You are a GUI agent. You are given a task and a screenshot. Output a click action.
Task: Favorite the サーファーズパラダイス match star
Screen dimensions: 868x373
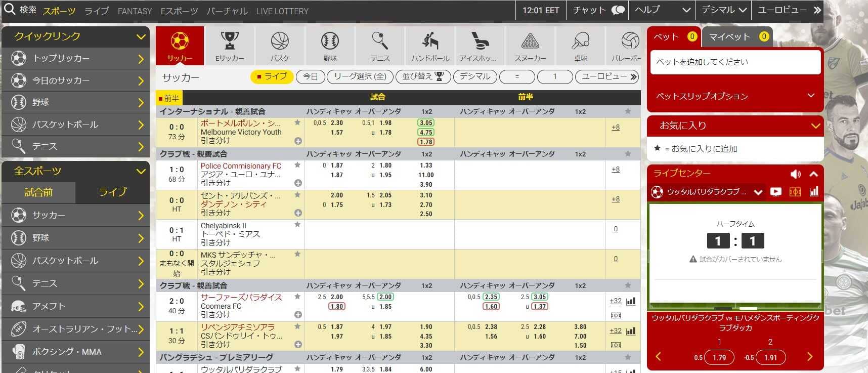[x=297, y=297]
